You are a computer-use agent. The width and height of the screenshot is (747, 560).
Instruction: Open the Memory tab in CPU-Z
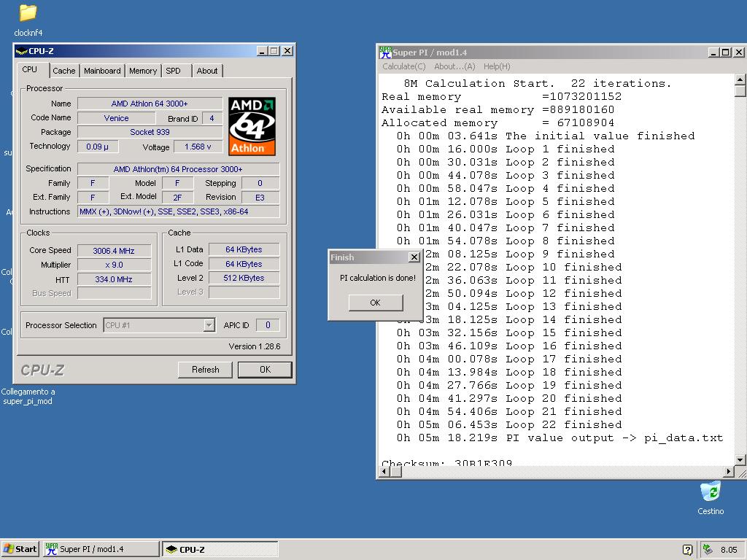pos(143,71)
